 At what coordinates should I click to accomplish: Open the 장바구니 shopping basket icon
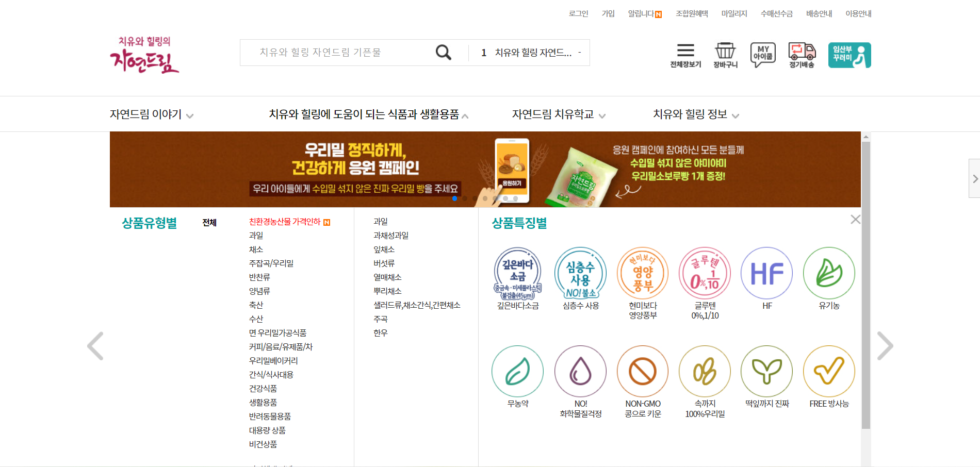725,55
